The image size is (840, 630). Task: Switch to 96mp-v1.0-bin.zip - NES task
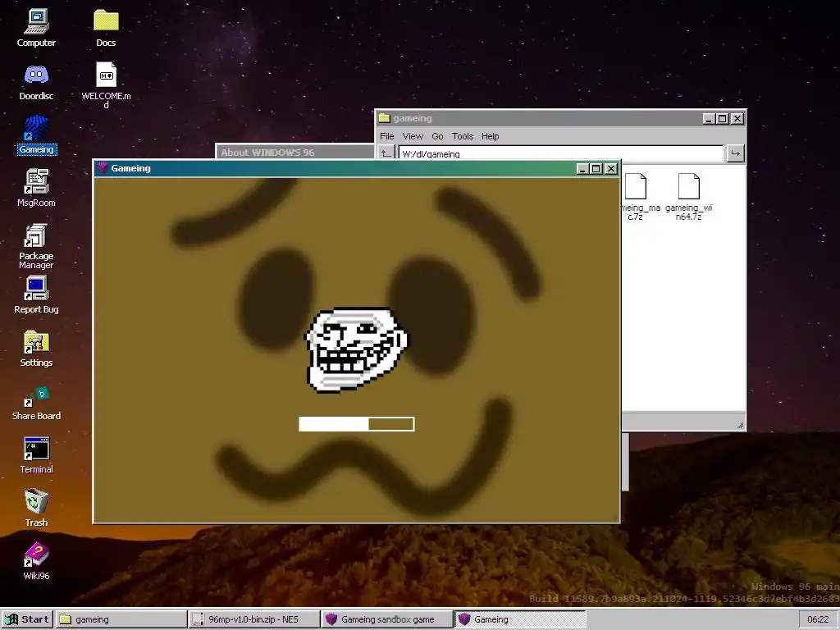pyautogui.click(x=254, y=619)
